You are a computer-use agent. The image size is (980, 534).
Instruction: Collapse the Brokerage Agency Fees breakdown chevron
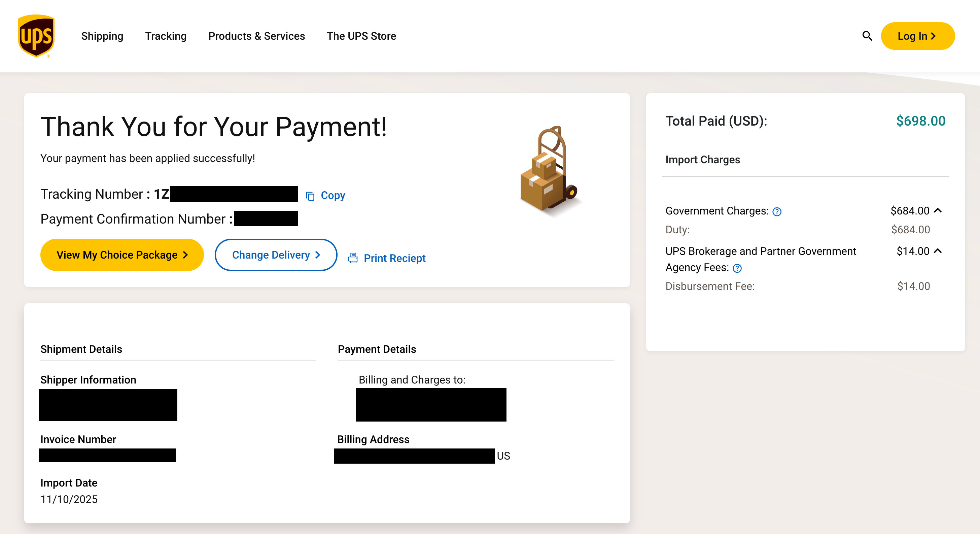click(x=938, y=251)
